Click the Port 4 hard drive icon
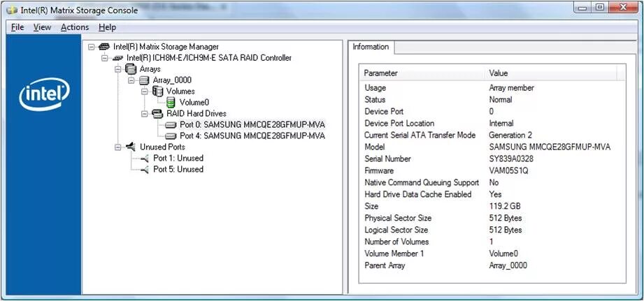Image resolution: width=644 pixels, height=301 pixels. (171, 136)
